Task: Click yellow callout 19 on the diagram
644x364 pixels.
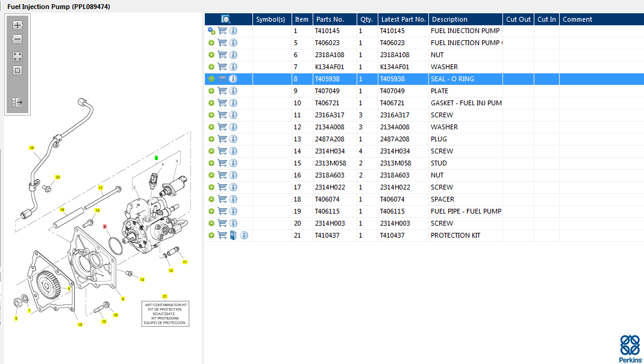Action: tap(31, 148)
